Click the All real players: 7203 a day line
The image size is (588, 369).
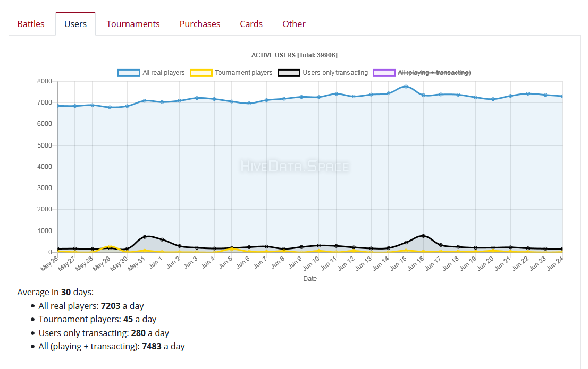(91, 306)
